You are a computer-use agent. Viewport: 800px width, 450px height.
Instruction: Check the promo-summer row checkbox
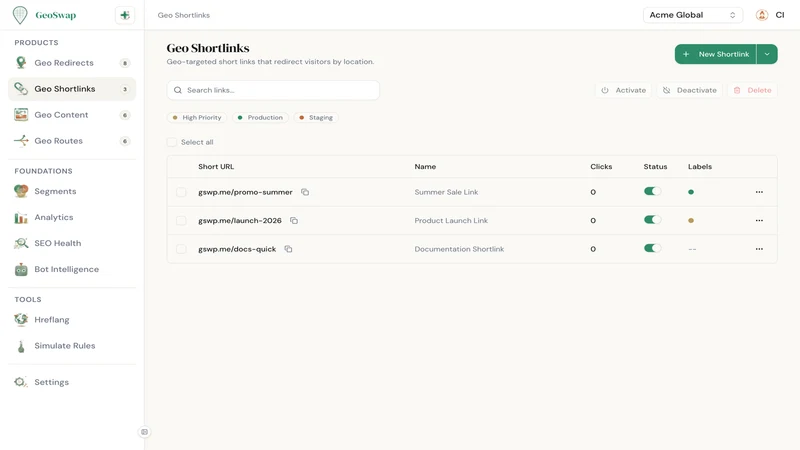[181, 192]
